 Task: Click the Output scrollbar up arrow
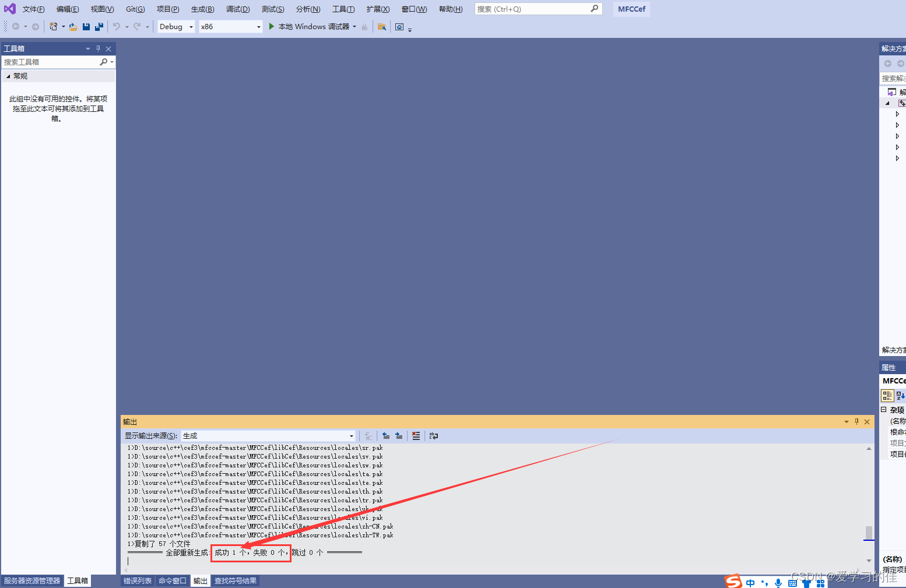[x=869, y=449]
